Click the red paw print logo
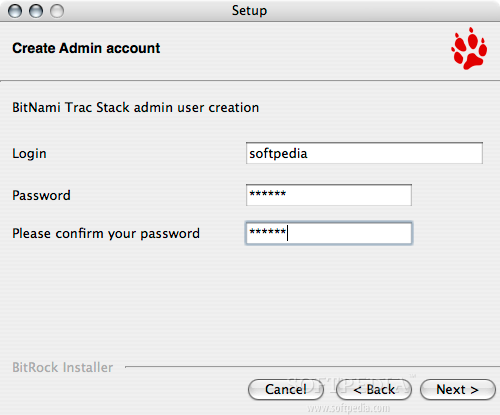 coord(469,48)
